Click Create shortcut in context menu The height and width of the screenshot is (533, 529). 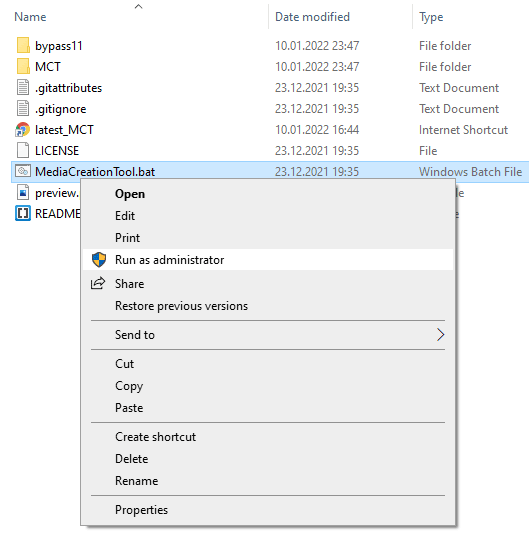point(155,437)
